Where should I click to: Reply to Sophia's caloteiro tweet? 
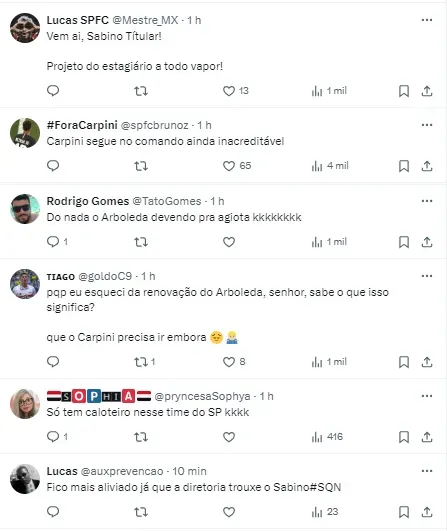pyautogui.click(x=53, y=437)
